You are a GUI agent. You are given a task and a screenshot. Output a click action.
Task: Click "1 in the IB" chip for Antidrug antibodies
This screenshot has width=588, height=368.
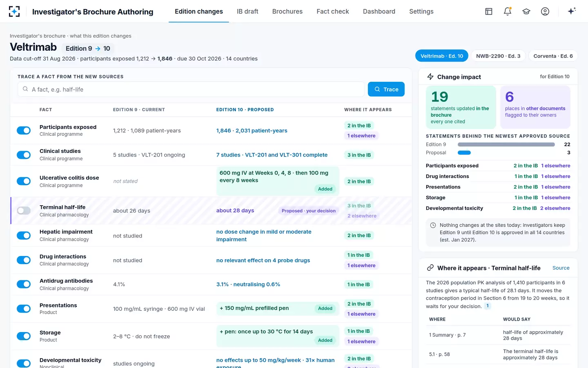tap(359, 285)
